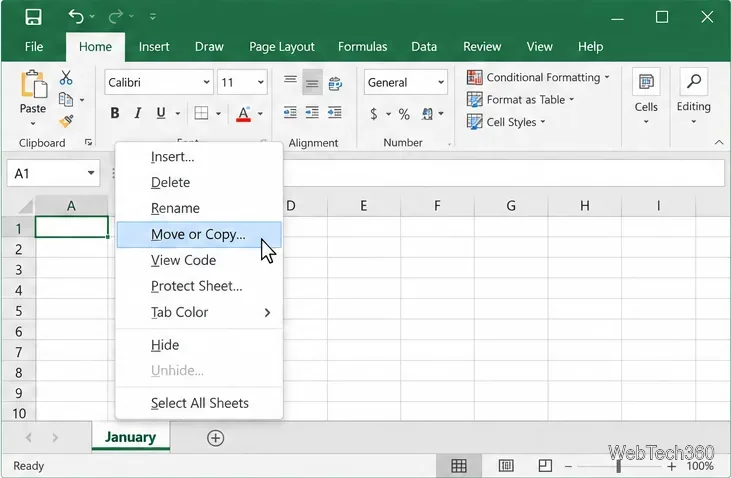Switch to the Review tab
731x478 pixels.
(x=482, y=47)
